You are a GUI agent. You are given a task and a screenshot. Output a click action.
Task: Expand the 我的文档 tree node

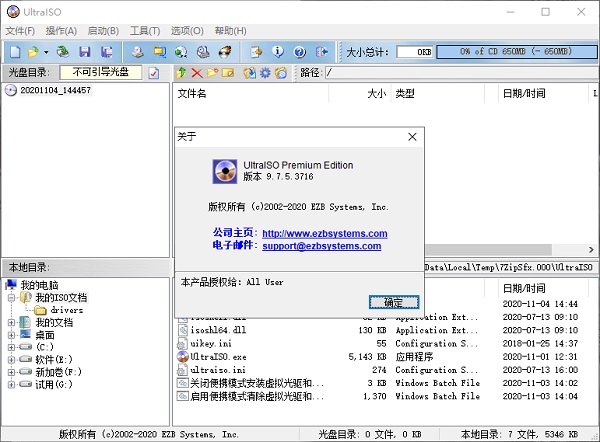pyautogui.click(x=11, y=323)
